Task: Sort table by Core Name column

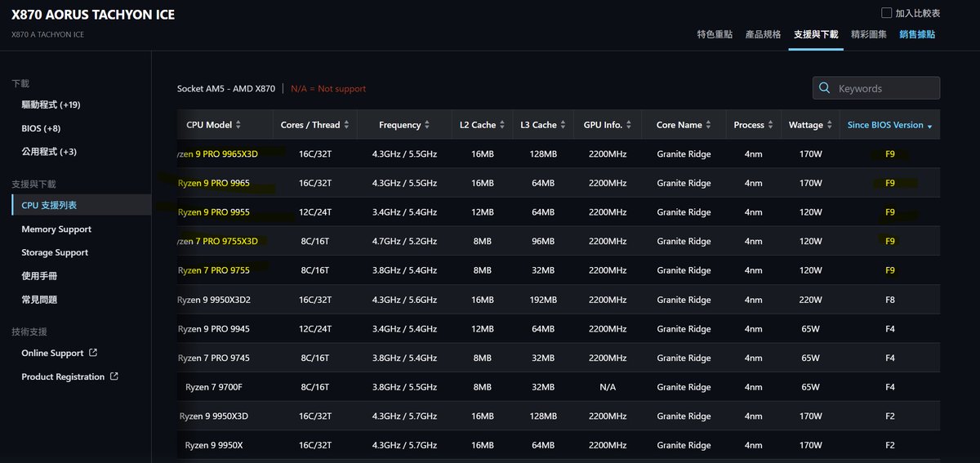Action: coord(684,125)
